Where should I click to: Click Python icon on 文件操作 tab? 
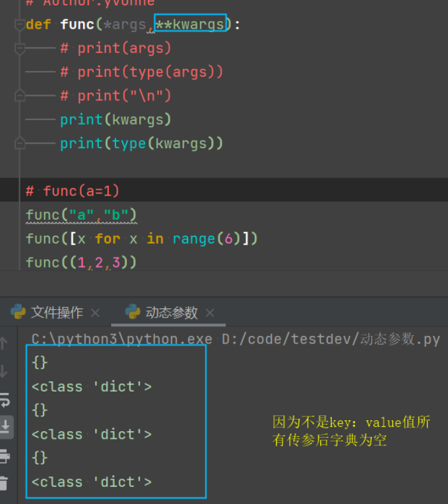coord(18,312)
